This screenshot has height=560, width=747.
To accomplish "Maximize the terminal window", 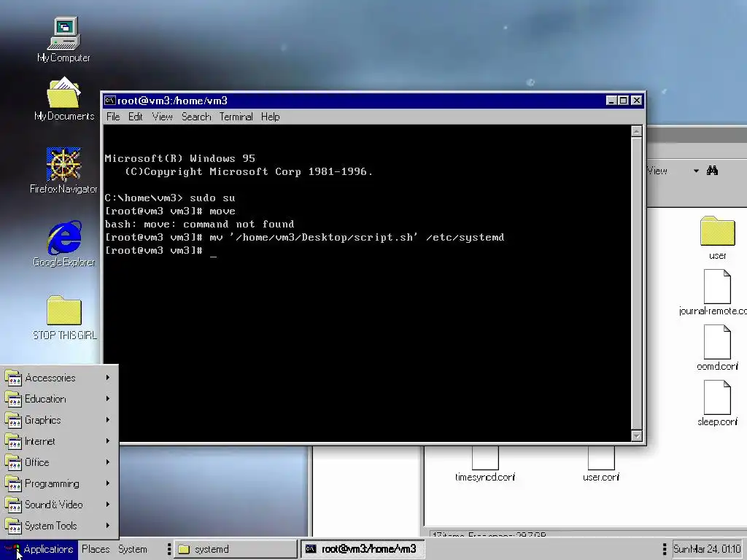I will click(x=623, y=101).
